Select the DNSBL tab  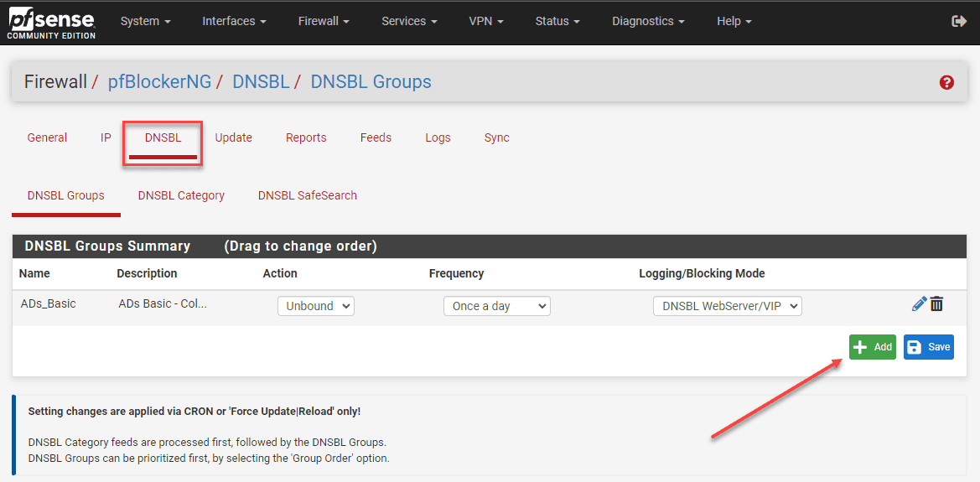[x=163, y=137]
